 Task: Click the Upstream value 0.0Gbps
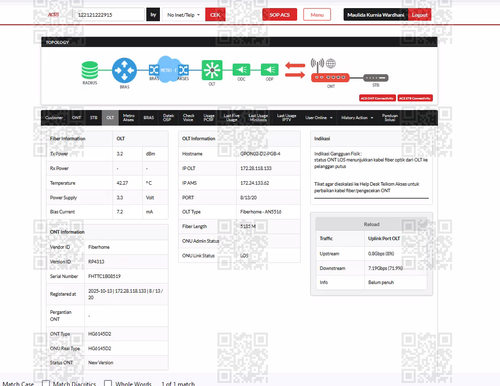[x=381, y=254]
